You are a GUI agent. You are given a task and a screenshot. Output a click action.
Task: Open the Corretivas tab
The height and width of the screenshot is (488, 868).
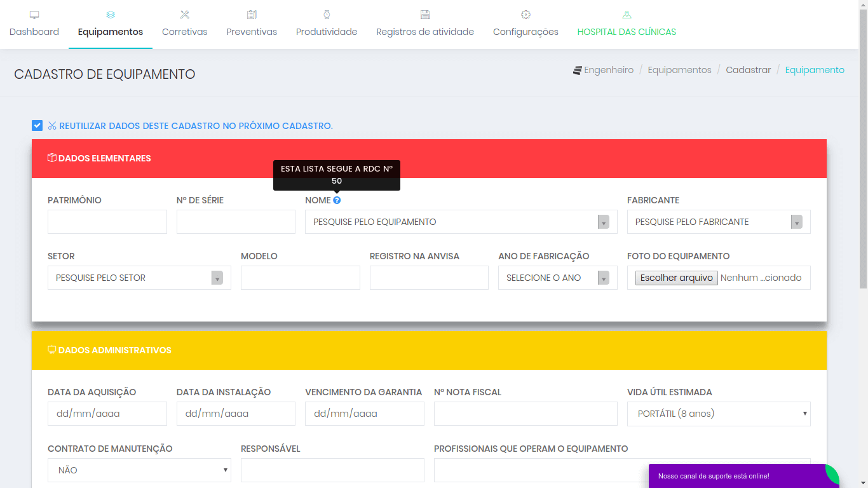pyautogui.click(x=185, y=24)
